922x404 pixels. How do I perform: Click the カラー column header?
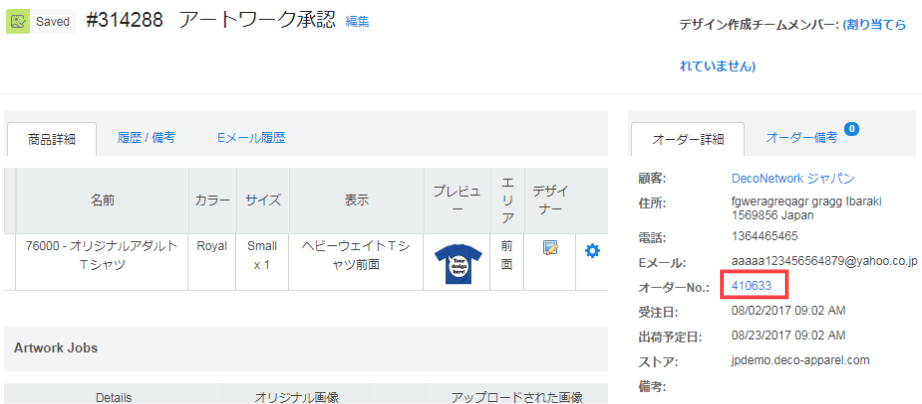(212, 200)
